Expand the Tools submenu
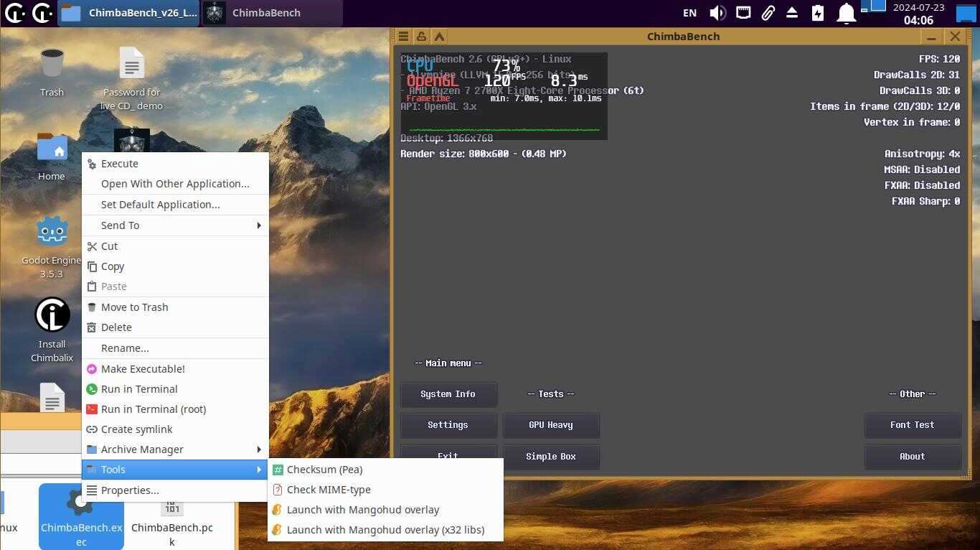This screenshot has width=980, height=550. 175,470
